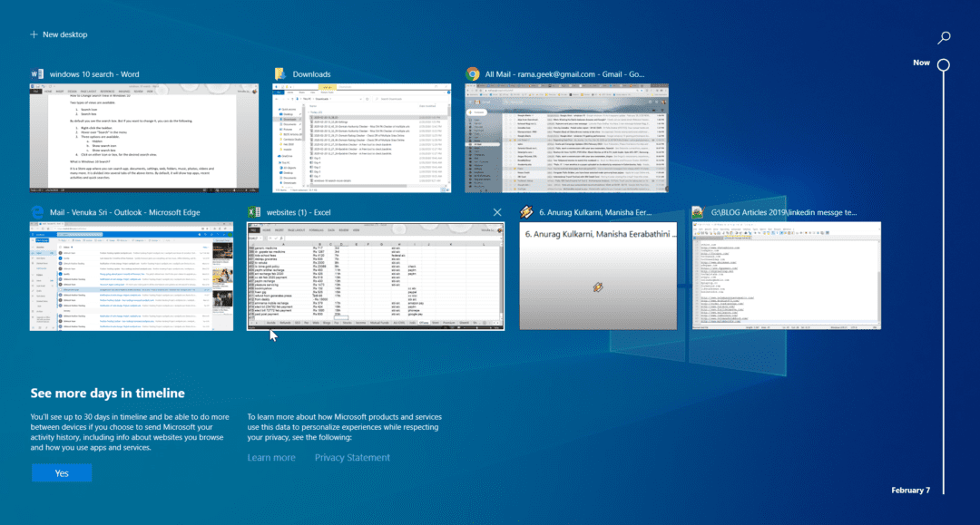Click the plus icon next to 'New desktop'
980x525 pixels.
pos(33,34)
